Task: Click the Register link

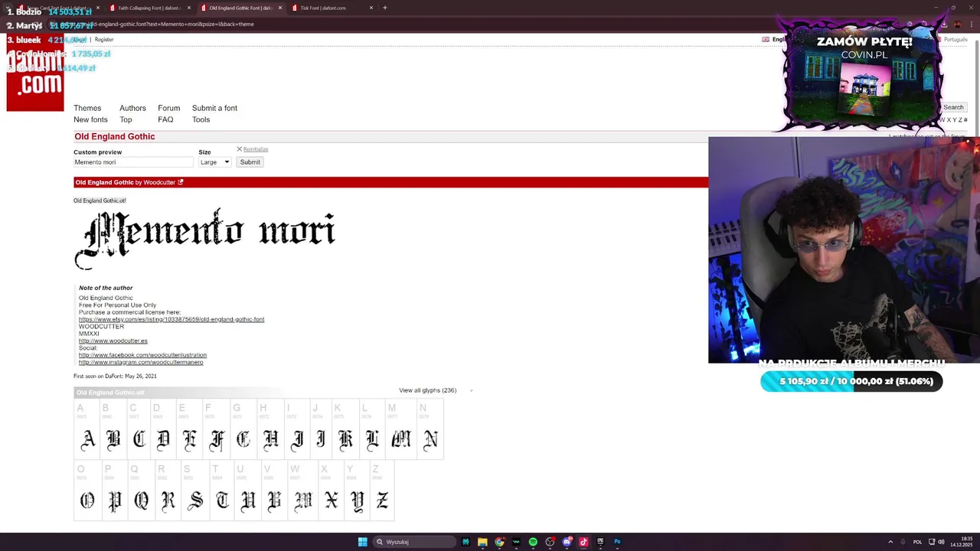Action: coord(104,39)
